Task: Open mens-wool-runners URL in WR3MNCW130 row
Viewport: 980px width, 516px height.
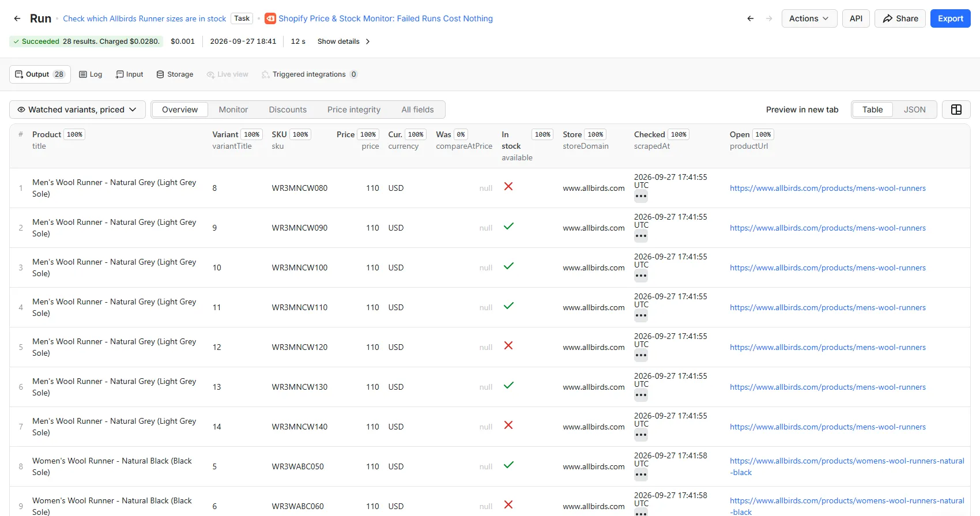Action: click(828, 387)
